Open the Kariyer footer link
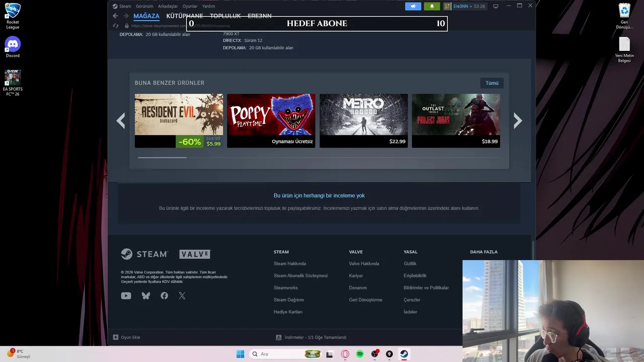The height and width of the screenshot is (362, 644). [x=356, y=276]
